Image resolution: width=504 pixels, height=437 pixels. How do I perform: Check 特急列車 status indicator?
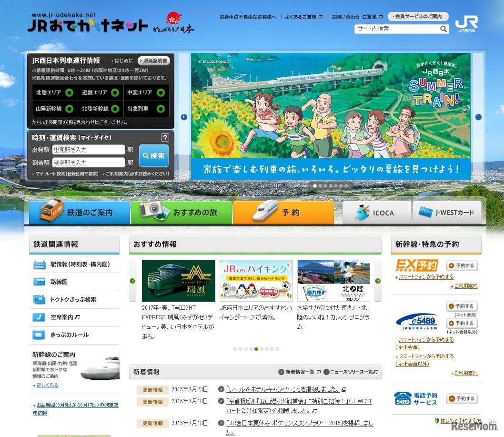(161, 109)
